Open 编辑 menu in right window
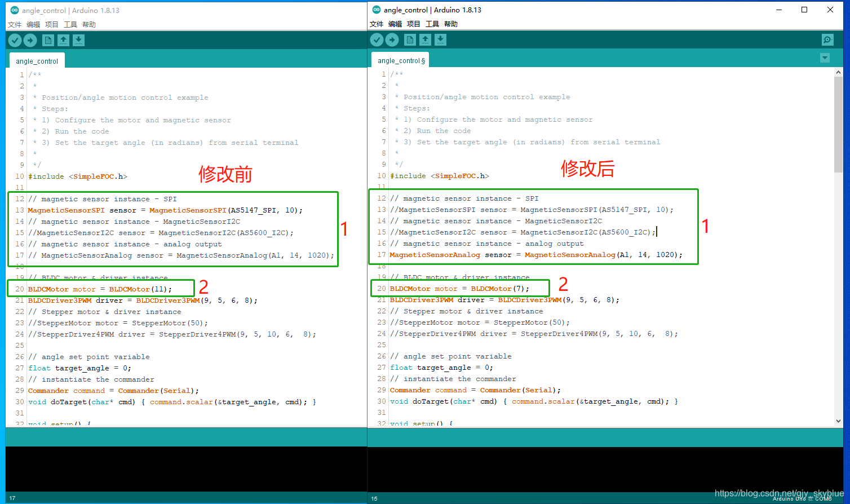Viewport: 850px width, 504px height. tap(395, 24)
